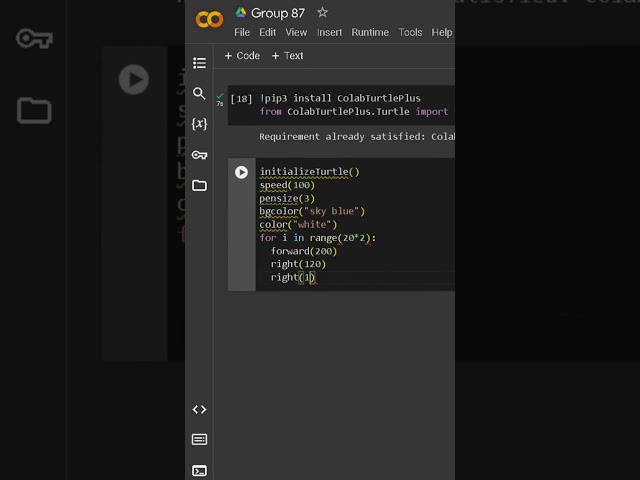Open the Files folder panel in sidebar
Viewport: 640px width, 480px height.
[x=199, y=185]
